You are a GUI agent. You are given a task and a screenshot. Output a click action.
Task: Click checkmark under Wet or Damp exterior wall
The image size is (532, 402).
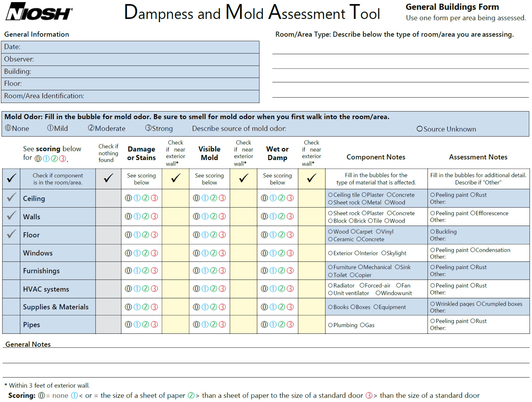[x=312, y=178]
